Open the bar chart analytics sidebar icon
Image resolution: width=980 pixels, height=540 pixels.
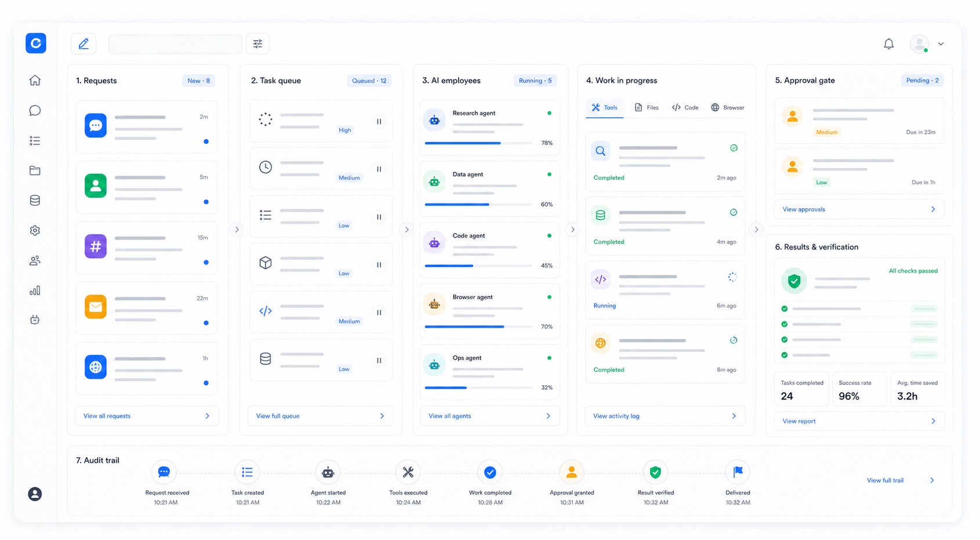coord(35,290)
